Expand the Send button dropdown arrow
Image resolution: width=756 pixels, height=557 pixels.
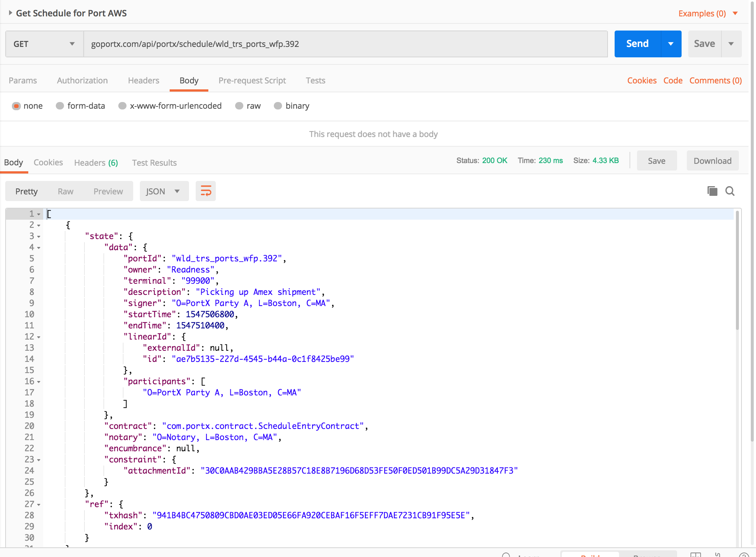(671, 44)
